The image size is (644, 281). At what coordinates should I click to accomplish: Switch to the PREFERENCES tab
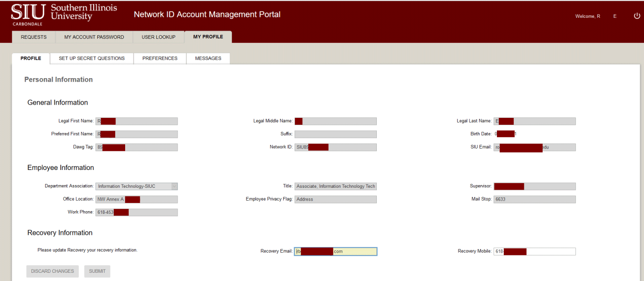160,58
